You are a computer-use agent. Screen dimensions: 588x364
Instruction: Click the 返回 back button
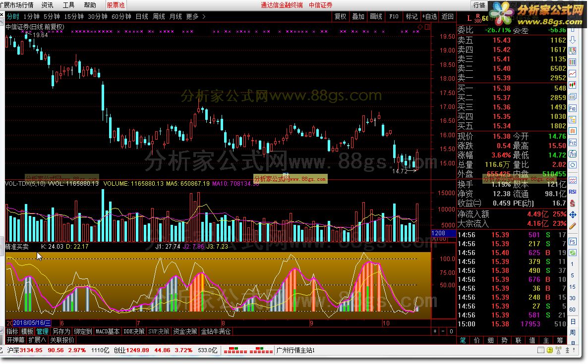[x=447, y=16]
